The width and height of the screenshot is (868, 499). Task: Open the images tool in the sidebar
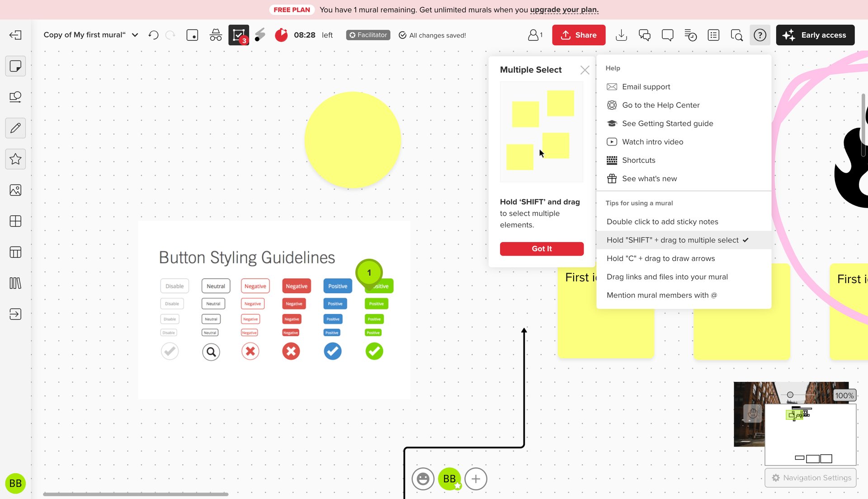tap(16, 190)
